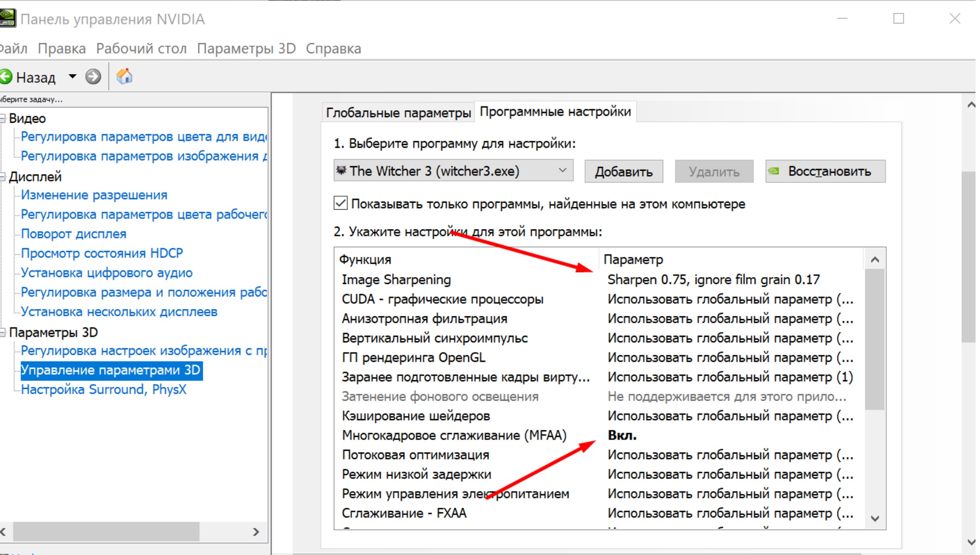Click the settings list scroll down arrow

[x=875, y=518]
